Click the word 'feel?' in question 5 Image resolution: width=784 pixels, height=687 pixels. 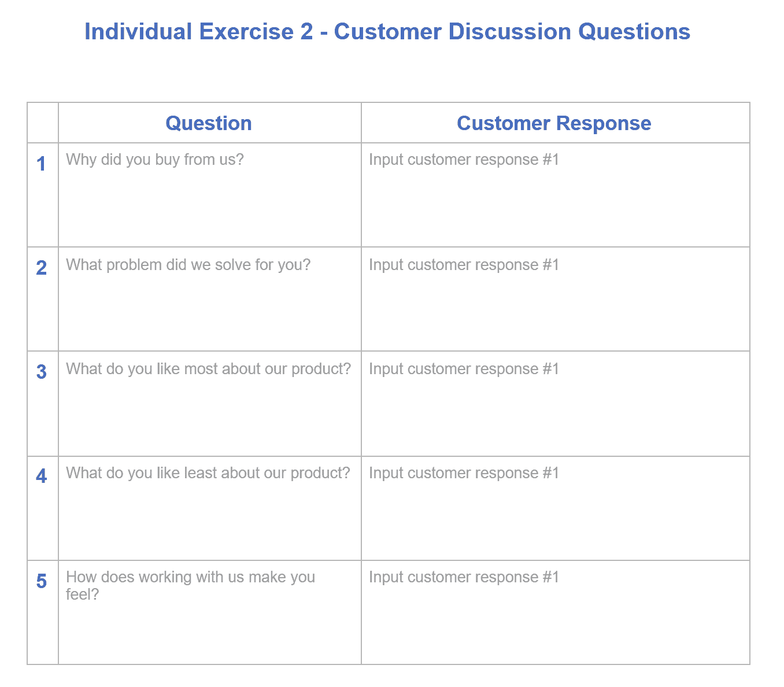tap(83, 594)
